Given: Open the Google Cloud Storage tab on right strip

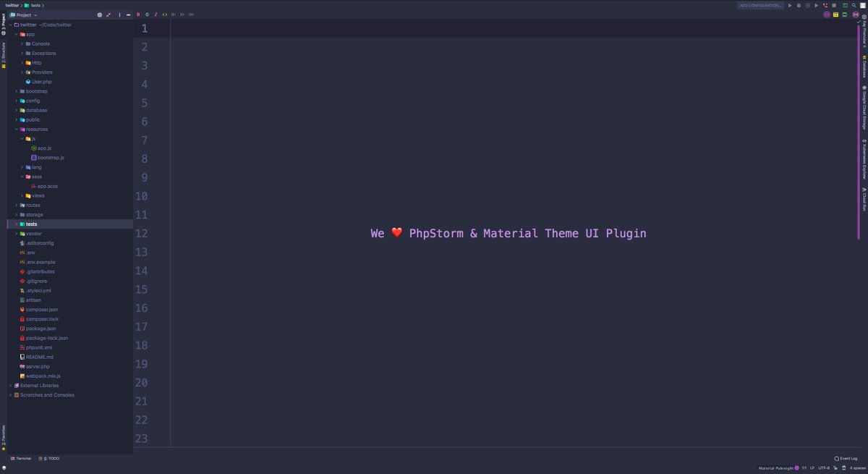Looking at the screenshot, I should tap(864, 107).
